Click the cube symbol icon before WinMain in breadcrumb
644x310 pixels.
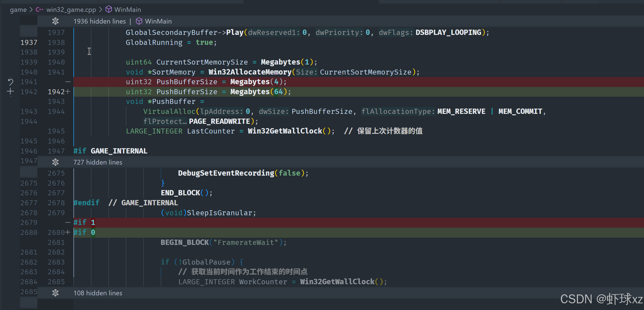pos(109,10)
